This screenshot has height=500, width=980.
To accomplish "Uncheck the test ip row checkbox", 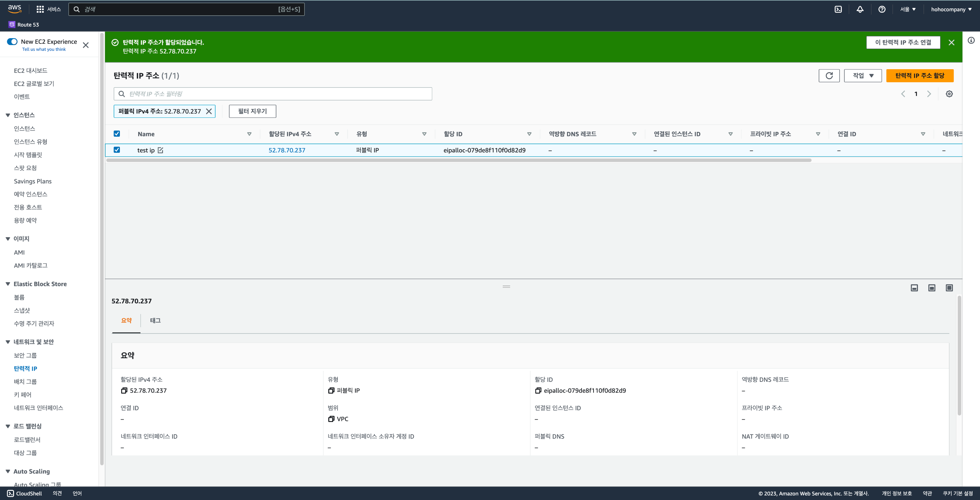I will pyautogui.click(x=117, y=150).
